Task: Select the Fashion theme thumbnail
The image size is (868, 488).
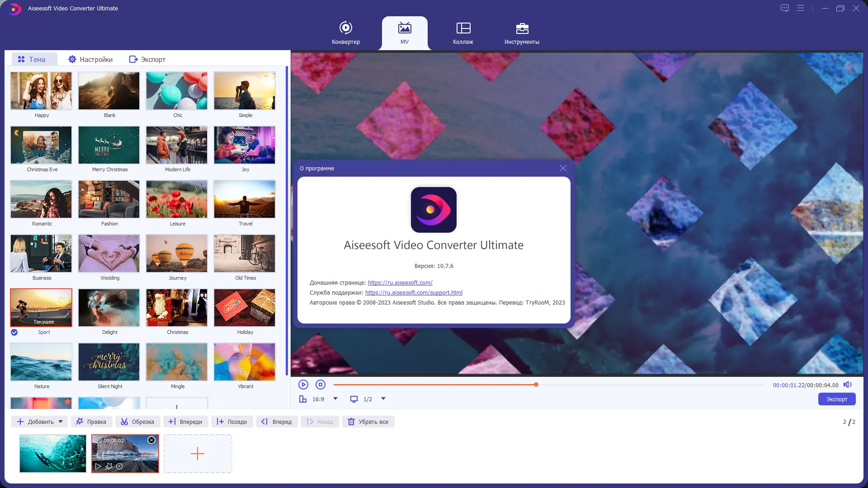Action: 109,199
